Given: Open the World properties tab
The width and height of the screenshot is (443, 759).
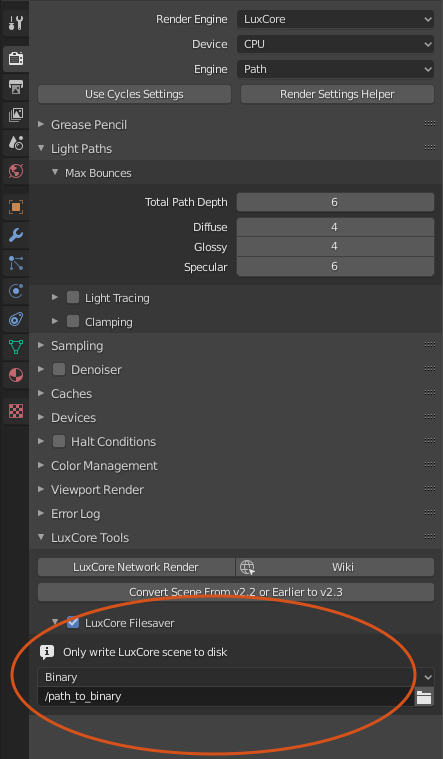Looking at the screenshot, I should 15,171.
